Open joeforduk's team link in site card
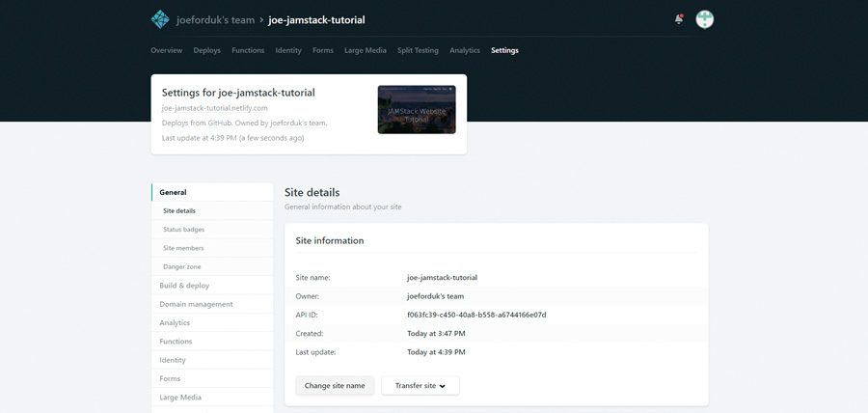 [298, 123]
